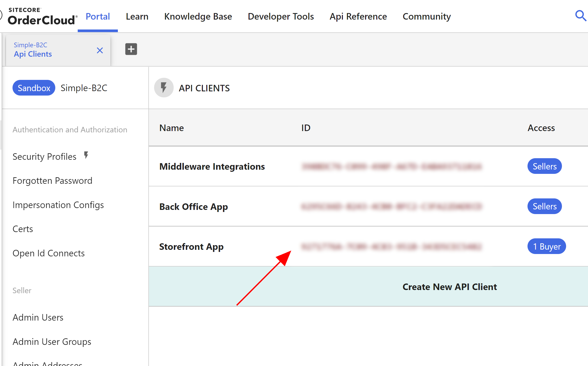The width and height of the screenshot is (588, 366).
Task: Click Open Id Connects in the sidebar
Action: tap(49, 253)
